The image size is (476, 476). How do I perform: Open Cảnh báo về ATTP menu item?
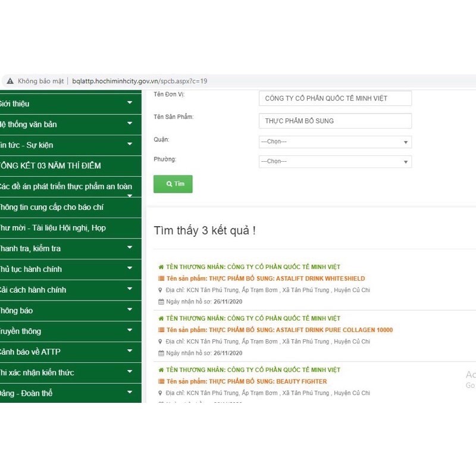pos(70,352)
